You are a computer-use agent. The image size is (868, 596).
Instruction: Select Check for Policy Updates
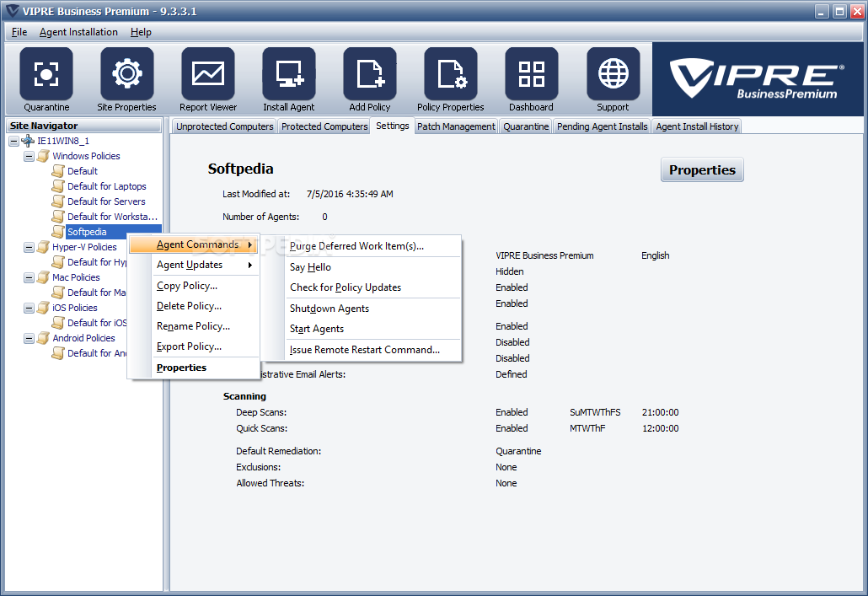click(x=361, y=287)
